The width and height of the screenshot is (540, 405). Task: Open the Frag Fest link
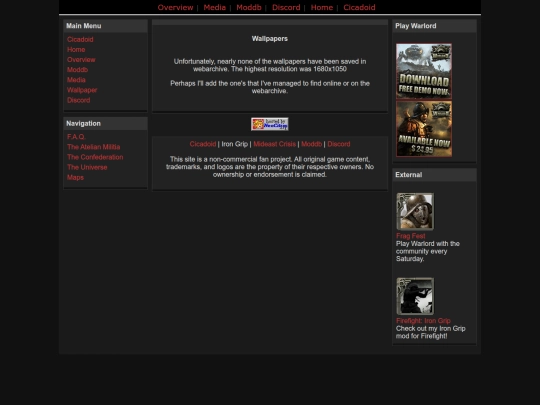tap(411, 236)
